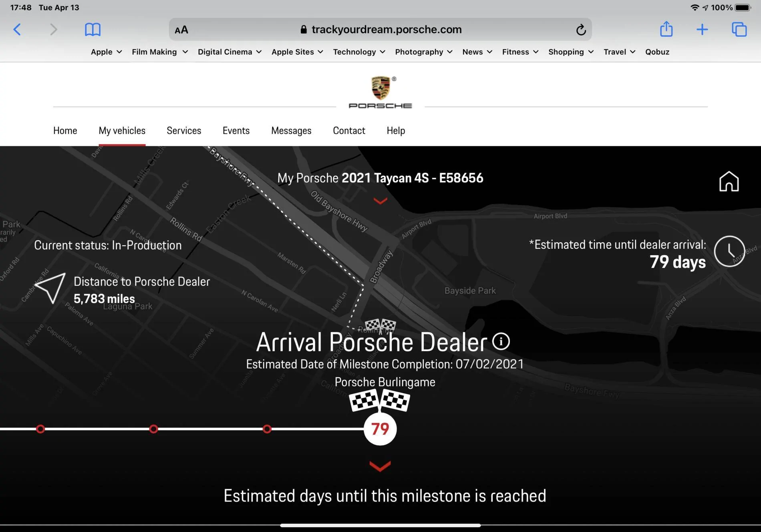Image resolution: width=761 pixels, height=532 pixels.
Task: Open the AA reader text options
Action: coord(181,30)
